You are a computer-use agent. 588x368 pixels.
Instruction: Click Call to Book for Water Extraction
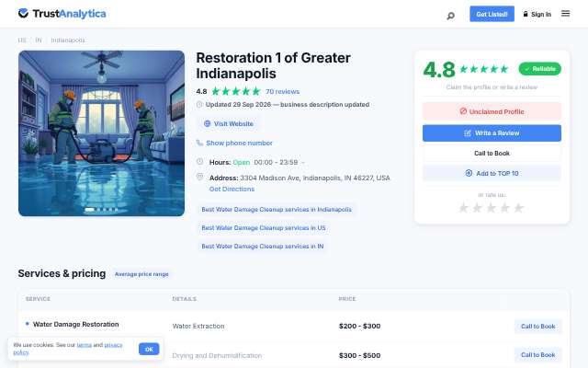[537, 327]
